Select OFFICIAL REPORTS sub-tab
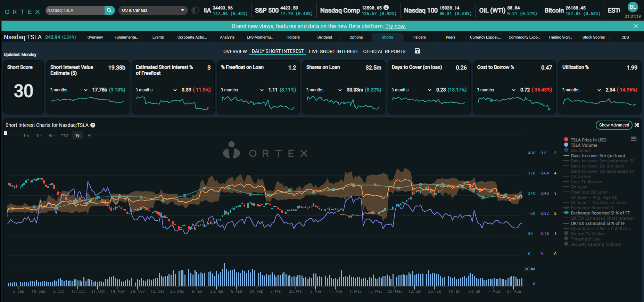Image resolution: width=644 pixels, height=302 pixels. point(384,51)
